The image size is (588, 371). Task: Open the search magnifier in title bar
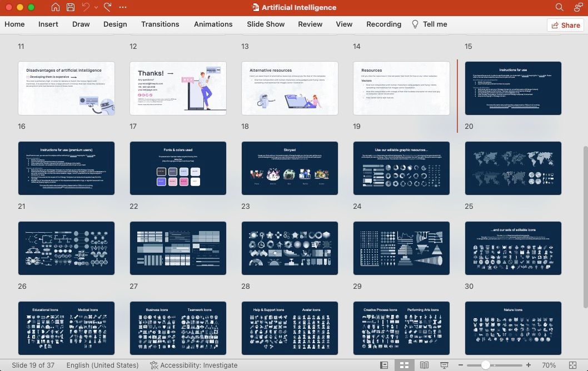tap(560, 7)
